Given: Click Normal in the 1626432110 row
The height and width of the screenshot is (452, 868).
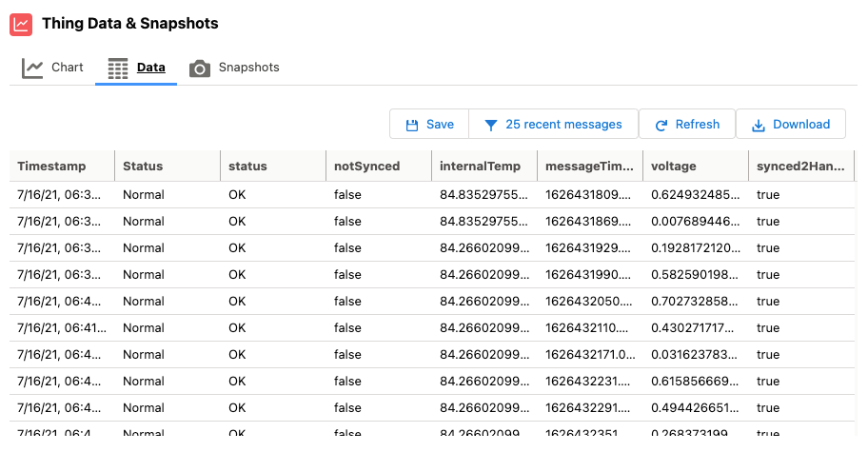Looking at the screenshot, I should 144,327.
